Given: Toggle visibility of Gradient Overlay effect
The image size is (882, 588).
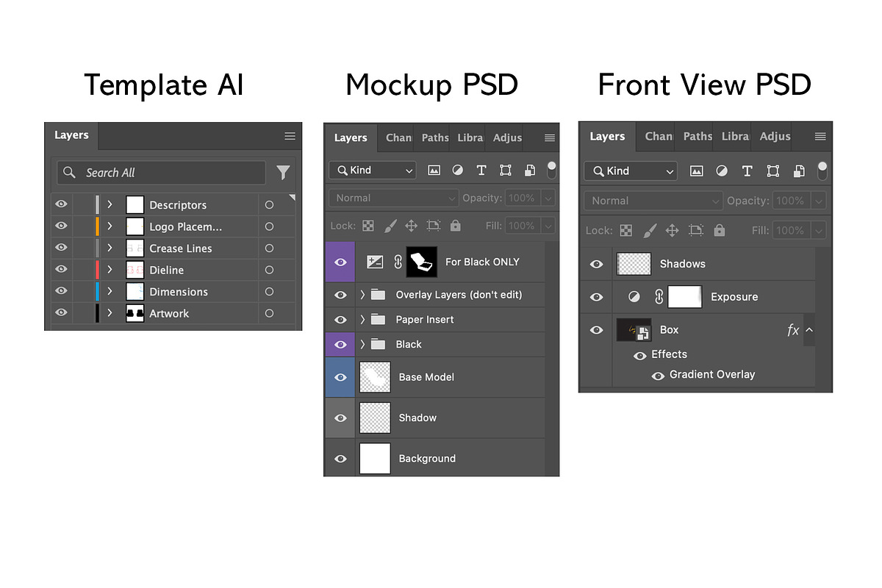Looking at the screenshot, I should point(658,375).
